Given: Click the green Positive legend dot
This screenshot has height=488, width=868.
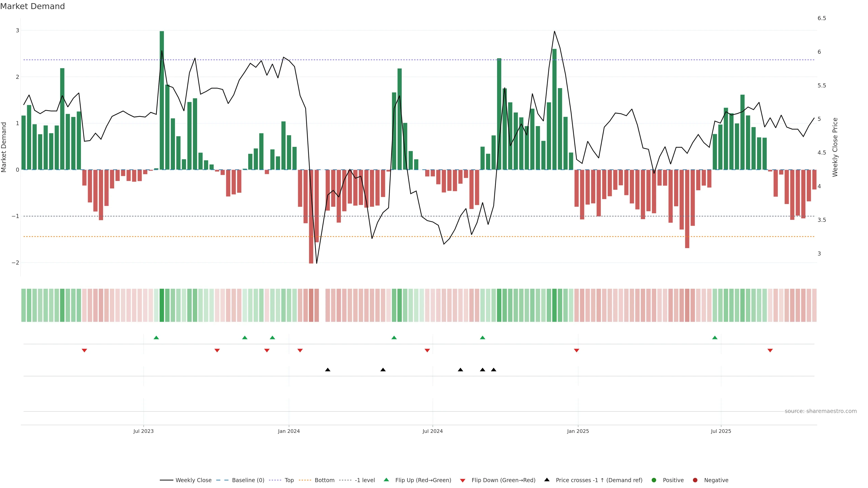Looking at the screenshot, I should coord(654,480).
